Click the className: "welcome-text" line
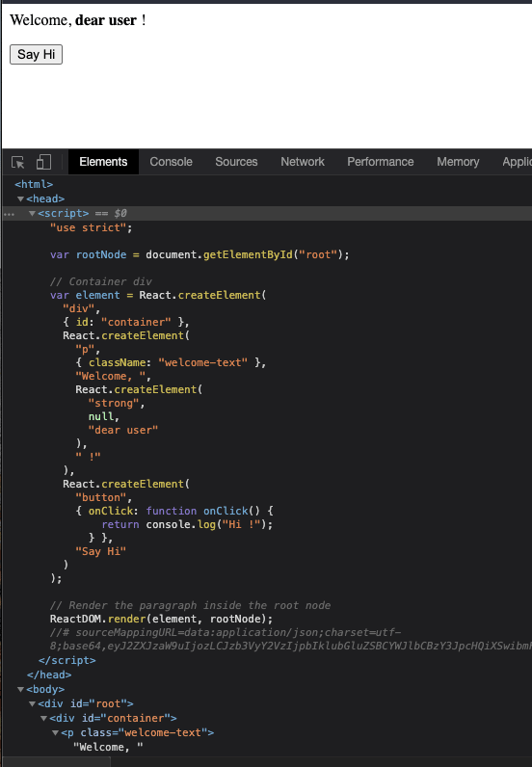The image size is (532, 767). coord(171,363)
